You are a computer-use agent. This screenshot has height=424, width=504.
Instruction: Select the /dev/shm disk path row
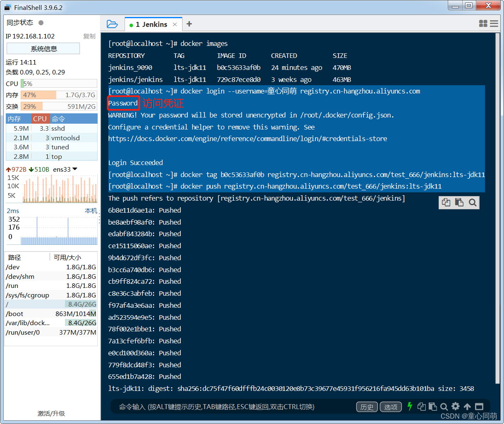pos(51,276)
